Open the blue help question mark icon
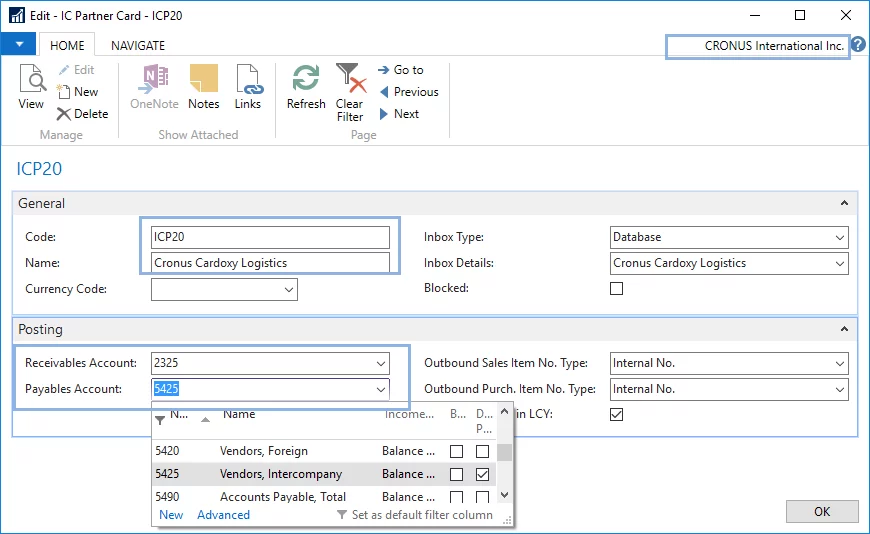This screenshot has height=534, width=870. (858, 45)
